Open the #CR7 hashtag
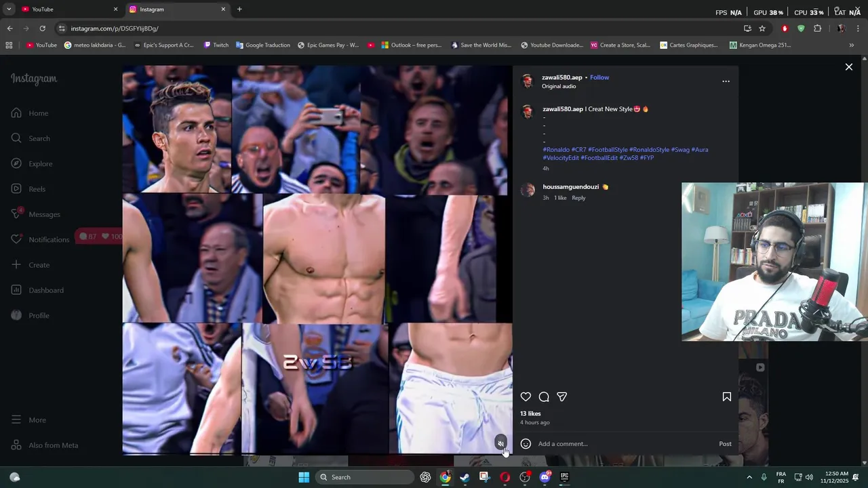 pos(579,149)
